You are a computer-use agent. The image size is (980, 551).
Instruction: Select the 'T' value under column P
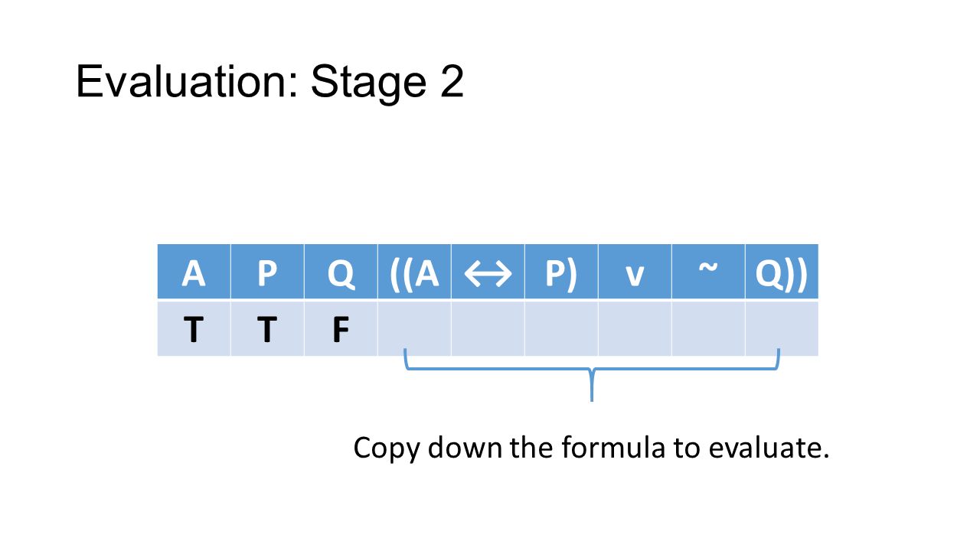(x=267, y=328)
